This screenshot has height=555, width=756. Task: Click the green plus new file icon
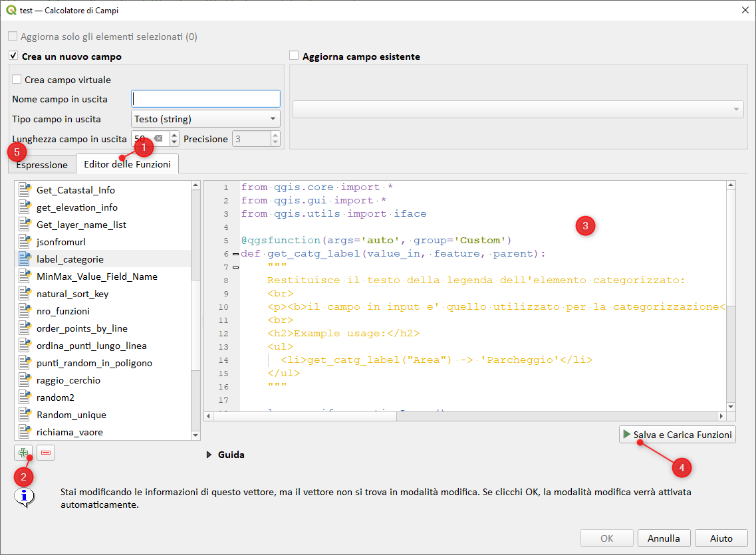(24, 453)
